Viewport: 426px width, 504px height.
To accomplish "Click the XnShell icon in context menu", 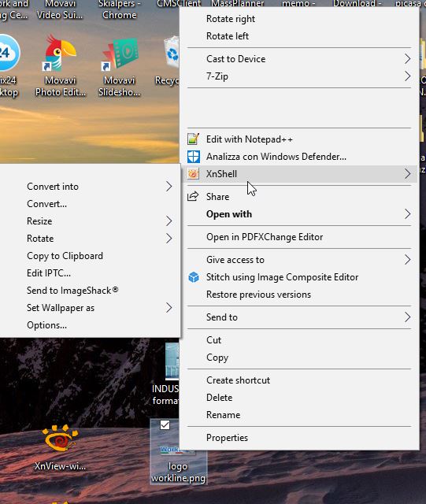I will click(193, 174).
